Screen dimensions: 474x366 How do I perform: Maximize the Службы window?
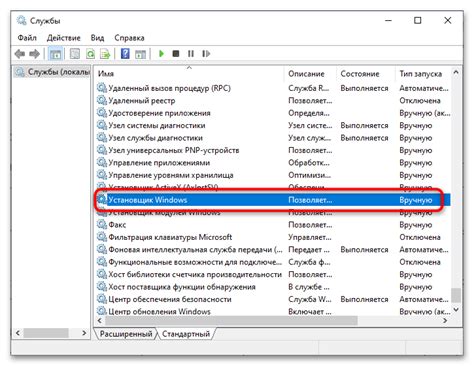[x=418, y=21]
